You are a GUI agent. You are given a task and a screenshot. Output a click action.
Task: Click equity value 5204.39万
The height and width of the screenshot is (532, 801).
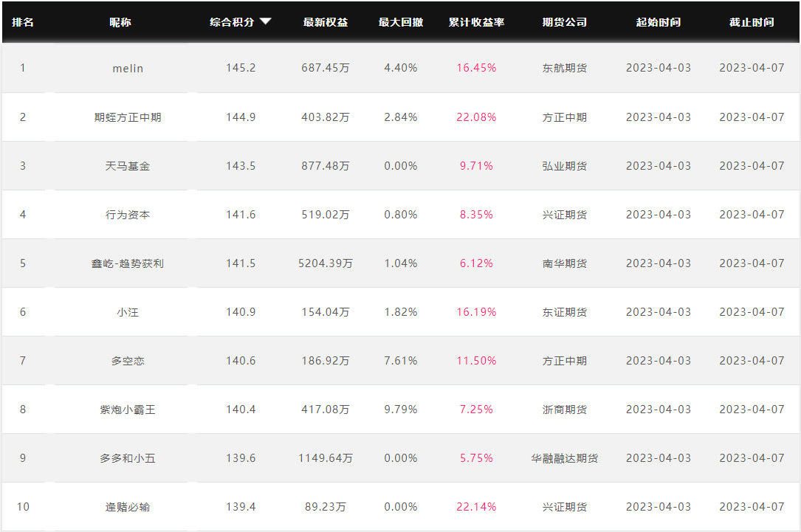326,263
